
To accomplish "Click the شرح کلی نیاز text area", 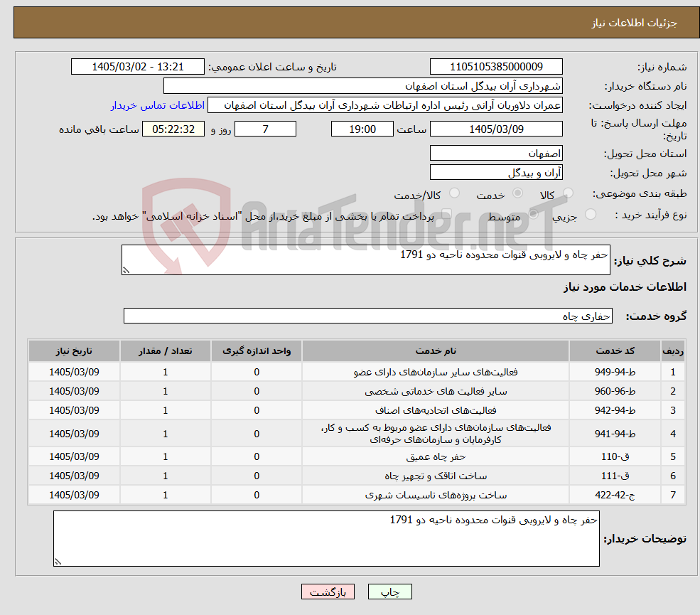I will (x=365, y=260).
